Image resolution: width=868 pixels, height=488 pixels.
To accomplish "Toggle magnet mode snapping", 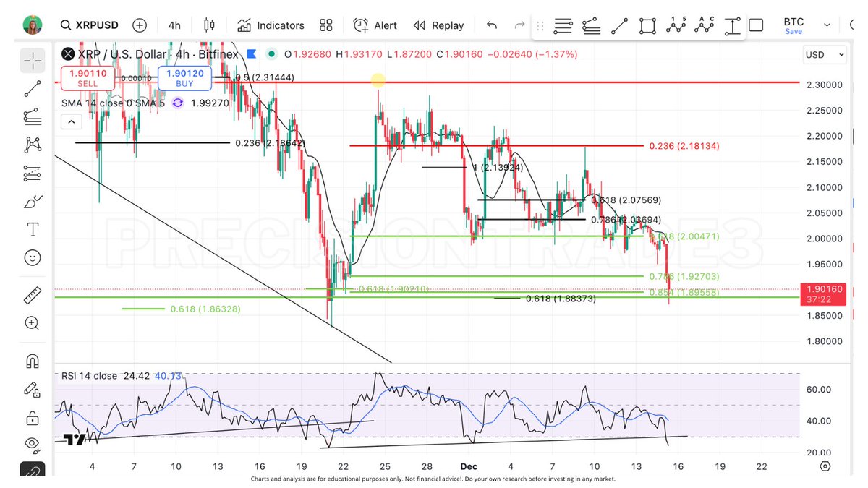I will pyautogui.click(x=33, y=361).
